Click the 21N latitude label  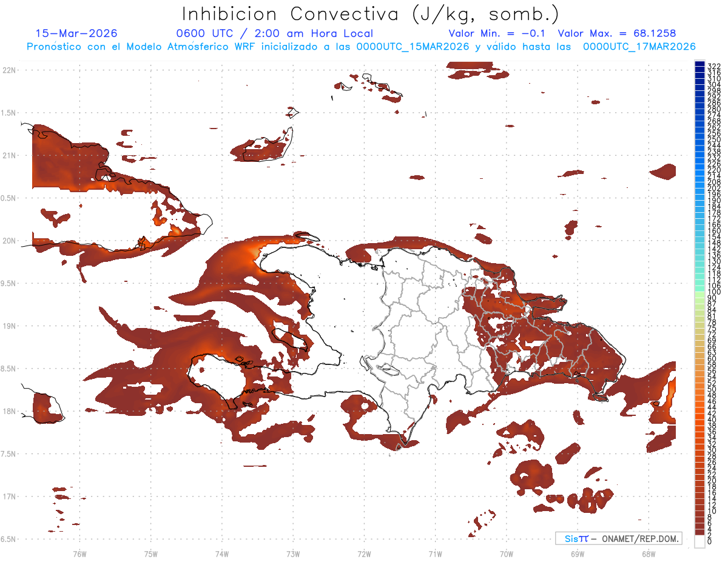tap(8, 155)
